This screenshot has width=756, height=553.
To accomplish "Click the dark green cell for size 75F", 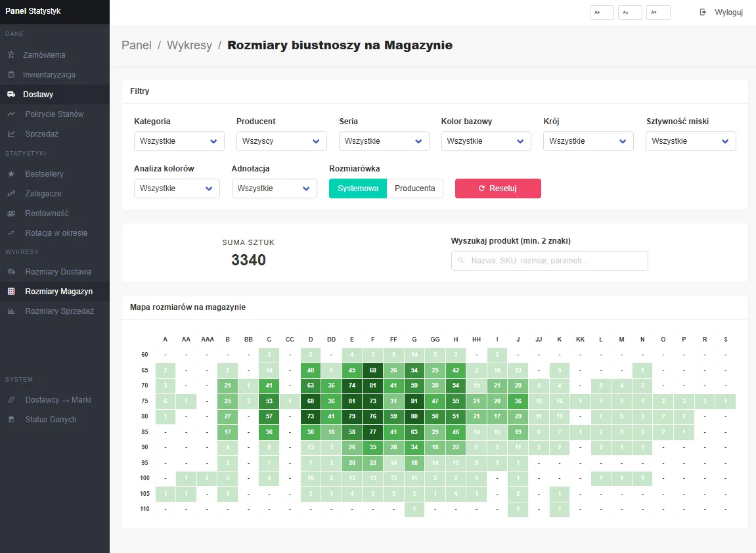I will (372, 401).
